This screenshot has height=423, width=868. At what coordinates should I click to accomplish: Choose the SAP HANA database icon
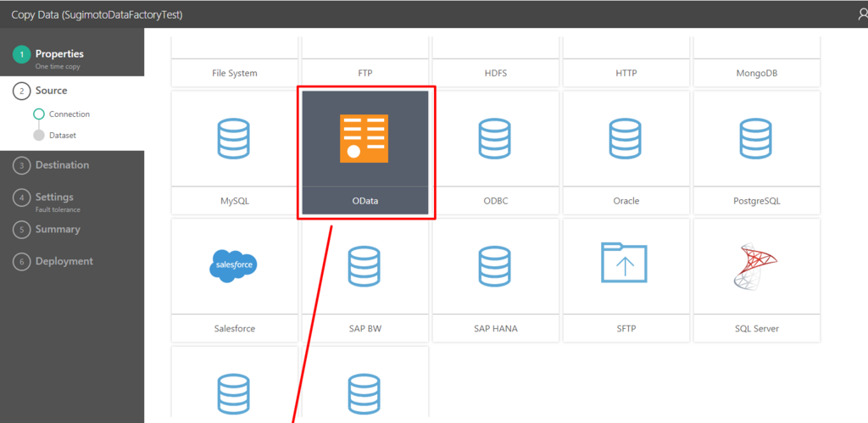point(495,266)
